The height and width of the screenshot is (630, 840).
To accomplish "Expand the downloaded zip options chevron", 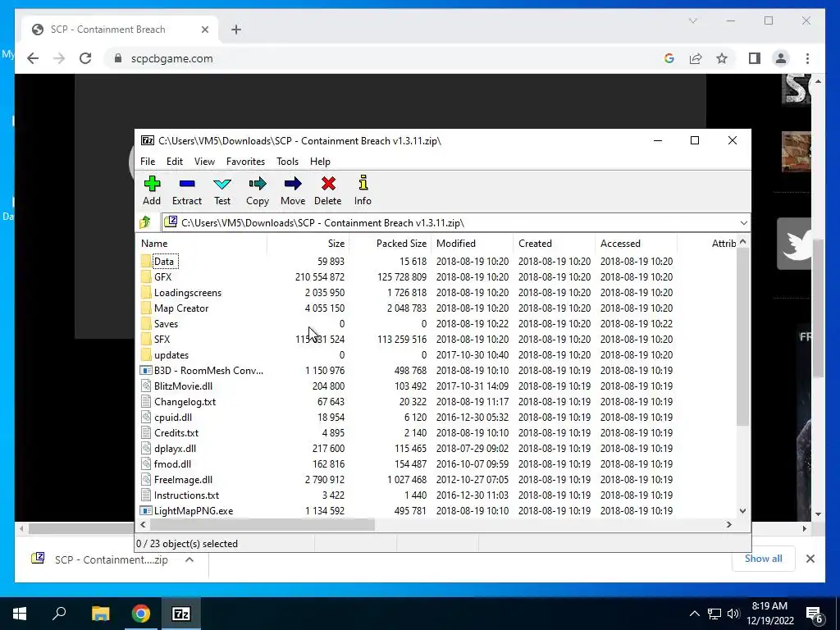I will (x=189, y=559).
